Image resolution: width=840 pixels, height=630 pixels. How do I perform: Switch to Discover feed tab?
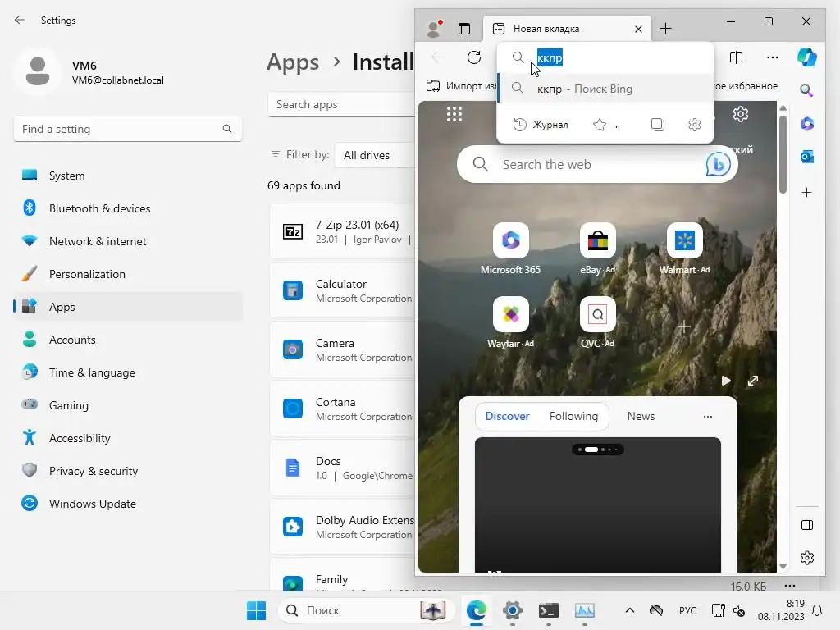coord(507,416)
